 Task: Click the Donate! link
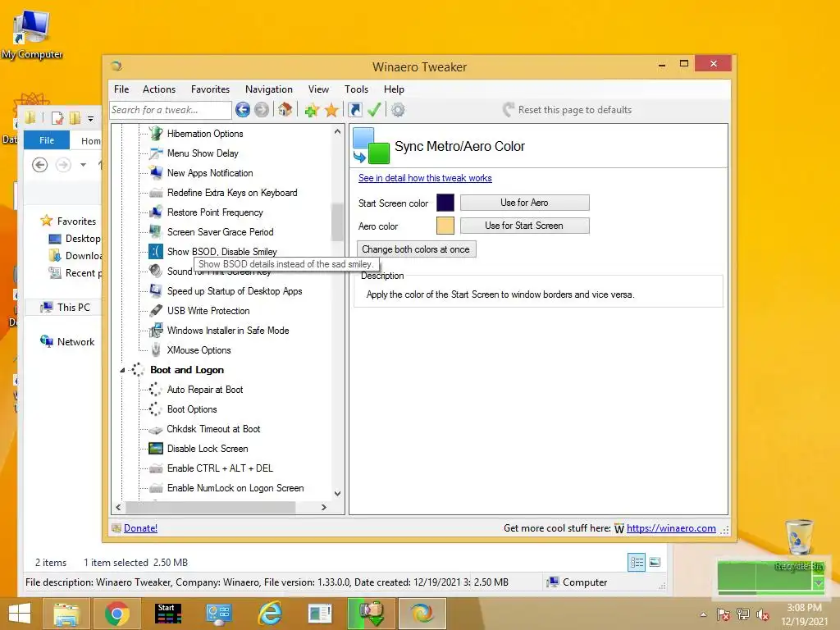pos(140,528)
